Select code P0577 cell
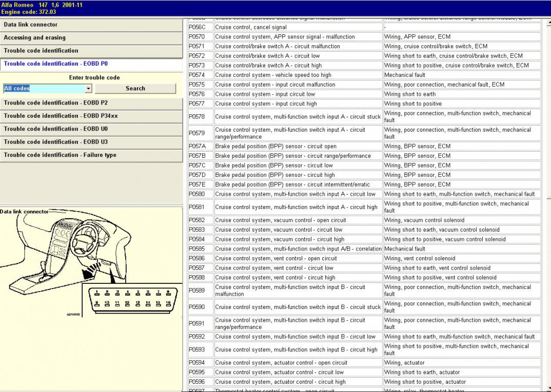 201,104
